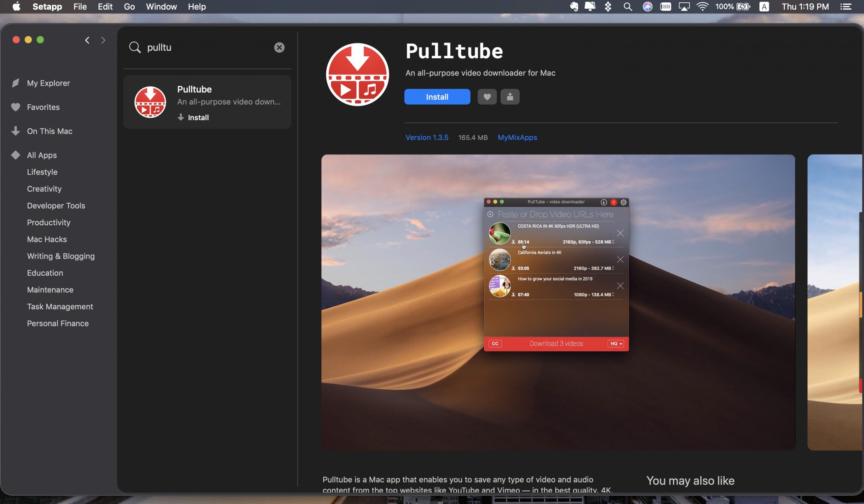Click the blue Install button for Pulltube
Viewport: 864px width, 504px height.
437,96
